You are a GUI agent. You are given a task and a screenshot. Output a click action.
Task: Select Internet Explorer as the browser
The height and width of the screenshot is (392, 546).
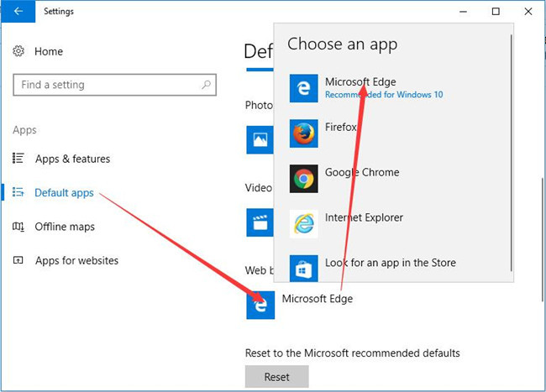point(364,217)
